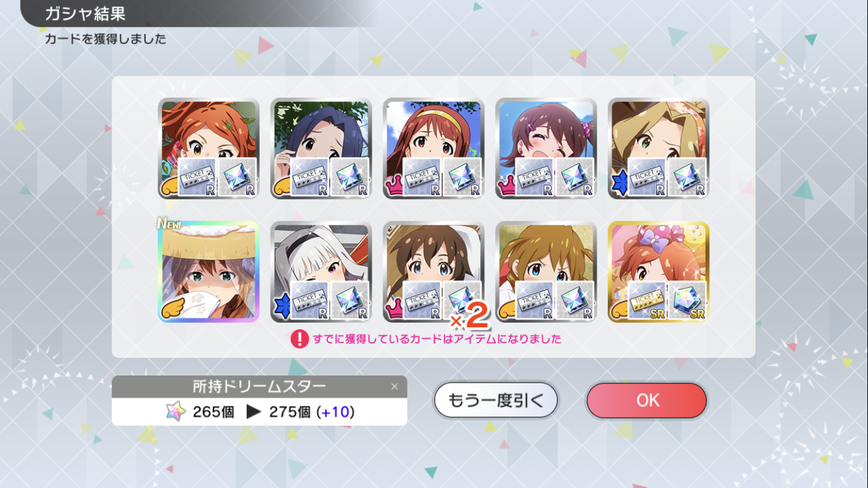
Task: Open the light-brown-haired girl card, bottom row
Action: click(546, 271)
